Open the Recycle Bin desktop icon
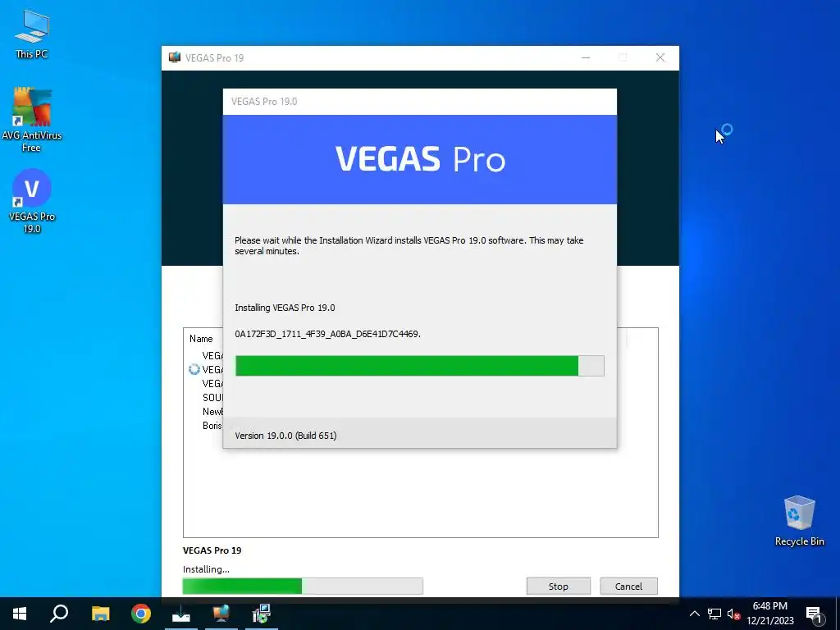This screenshot has width=840, height=630. (x=799, y=520)
